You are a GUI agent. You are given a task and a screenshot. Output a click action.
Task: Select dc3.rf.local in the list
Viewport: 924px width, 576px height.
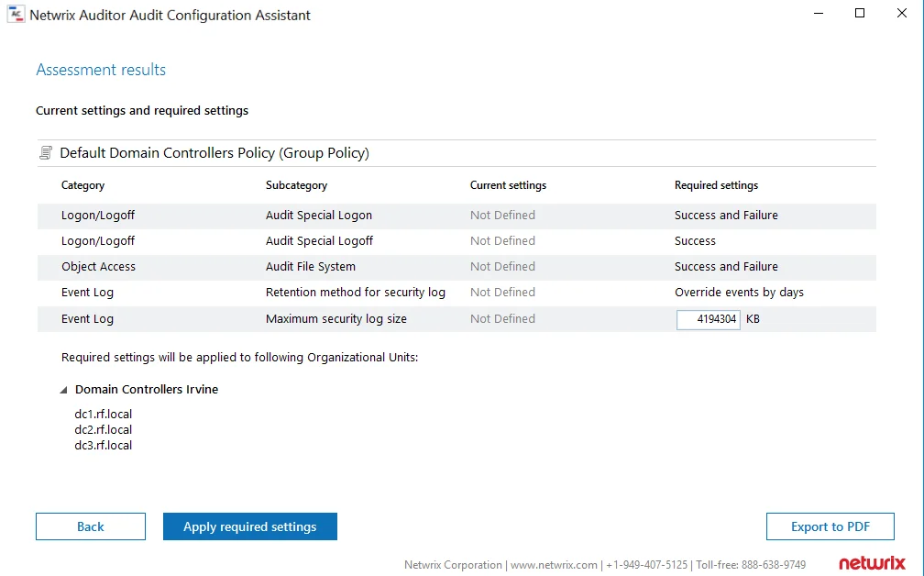coord(103,445)
